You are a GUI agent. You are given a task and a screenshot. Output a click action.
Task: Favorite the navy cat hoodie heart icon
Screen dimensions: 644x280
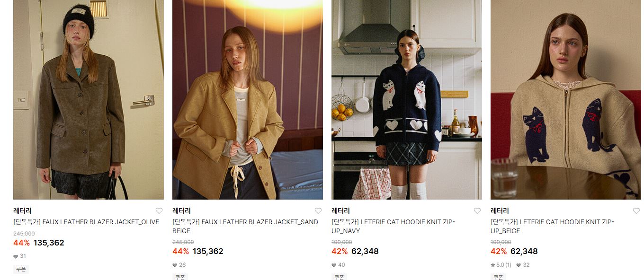pos(477,211)
